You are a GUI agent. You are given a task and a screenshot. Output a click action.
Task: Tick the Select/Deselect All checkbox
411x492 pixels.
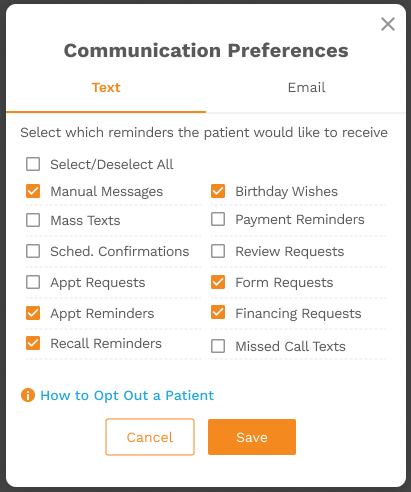tap(33, 164)
